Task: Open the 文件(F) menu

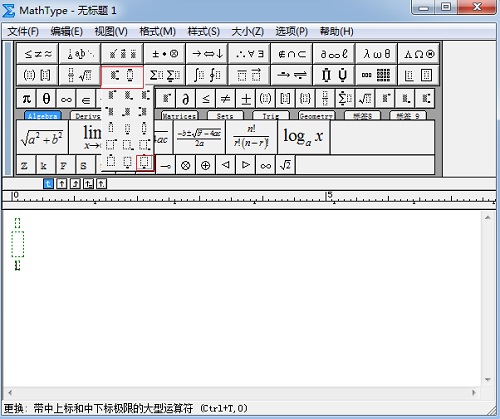Action: pos(23,32)
